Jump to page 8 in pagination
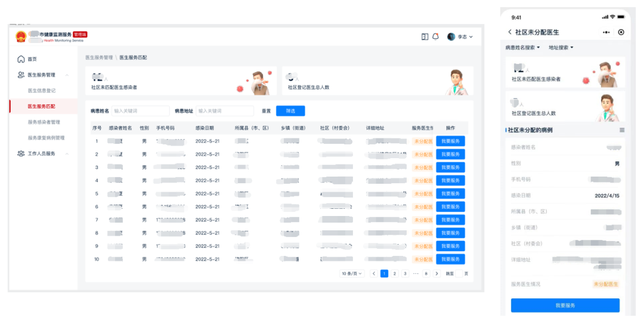 pos(426,273)
